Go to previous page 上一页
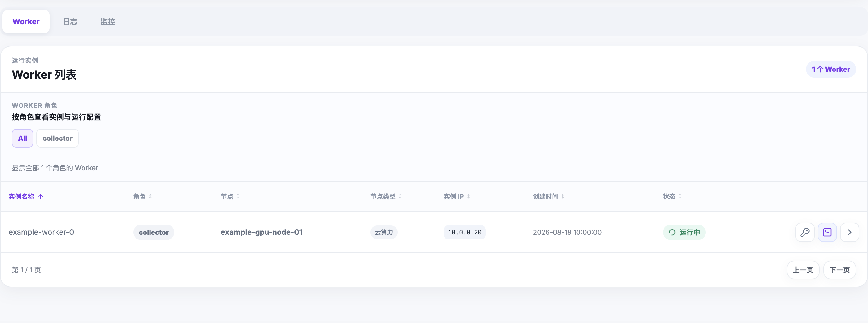868x323 pixels. pos(803,270)
